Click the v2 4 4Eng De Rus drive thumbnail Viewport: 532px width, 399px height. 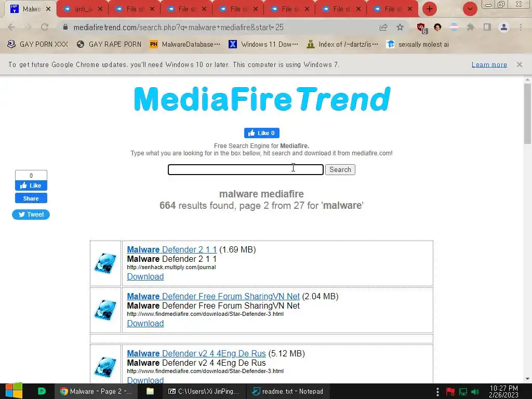point(105,367)
